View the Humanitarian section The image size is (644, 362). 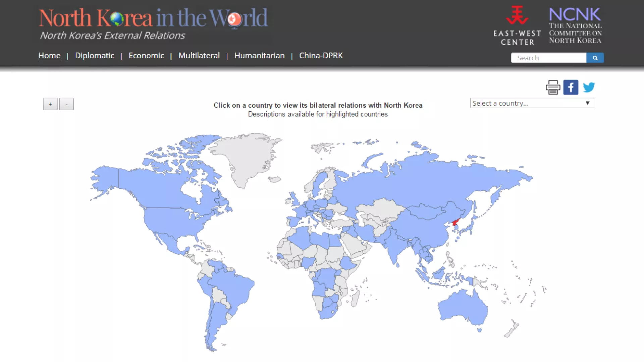tap(260, 55)
